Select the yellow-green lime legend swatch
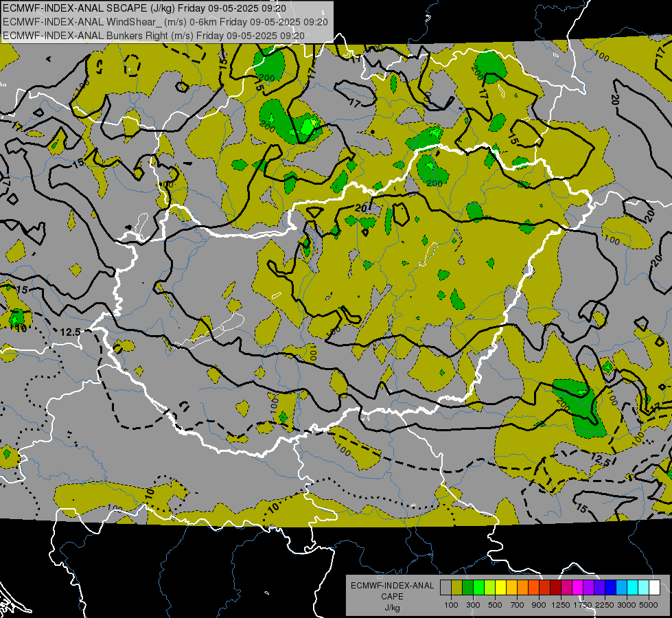 [489, 588]
